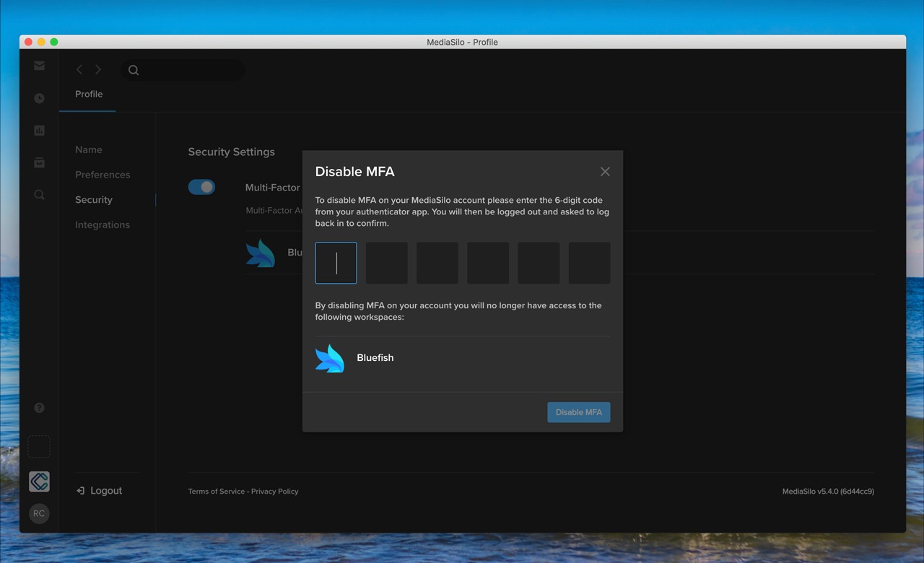924x563 pixels.
Task: Close the Disable MFA dialog with X
Action: pyautogui.click(x=605, y=172)
